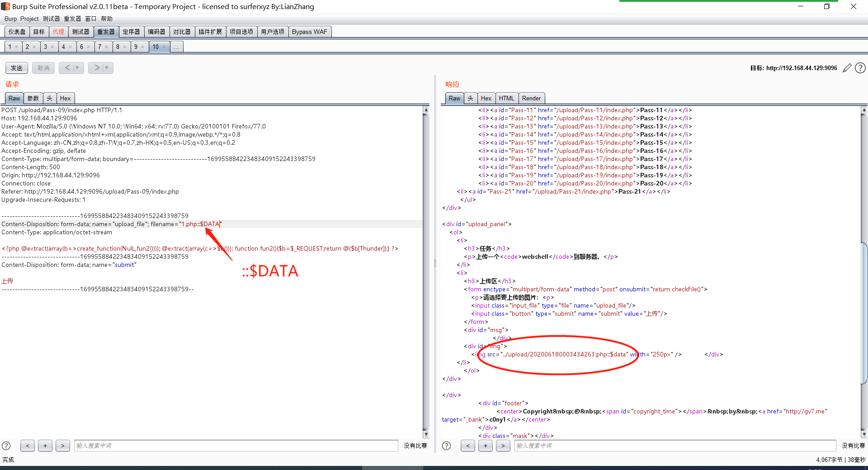Close repeater tab 6

pyautogui.click(x=88, y=47)
